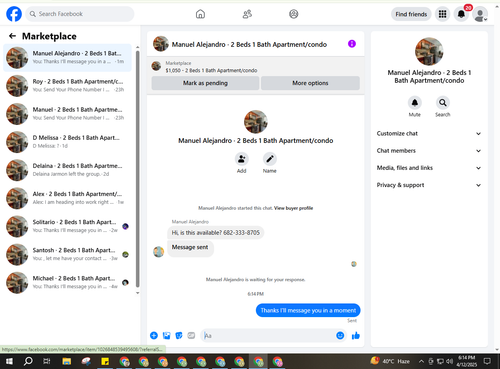Click the taskbar volume icon
Screen dimensions: 500x369
[450, 361]
